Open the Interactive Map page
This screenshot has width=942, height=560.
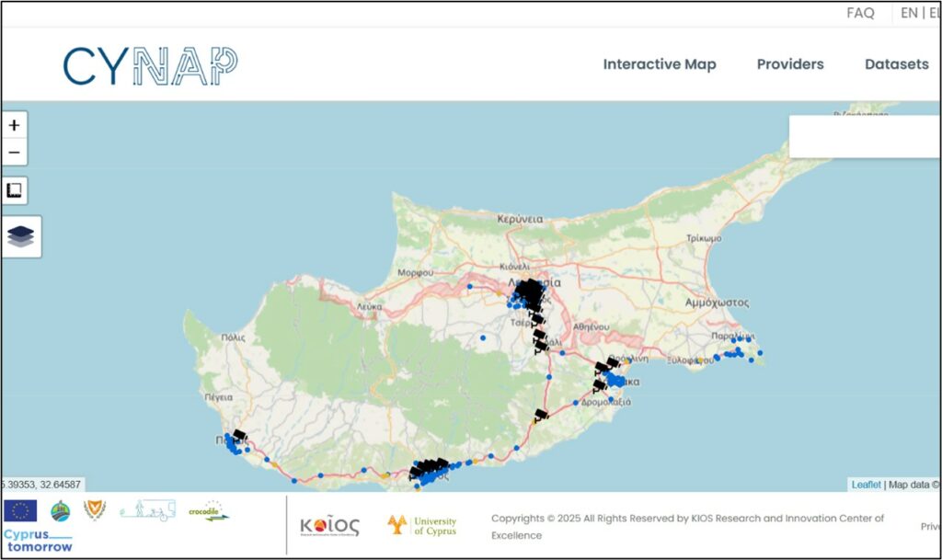coord(659,64)
